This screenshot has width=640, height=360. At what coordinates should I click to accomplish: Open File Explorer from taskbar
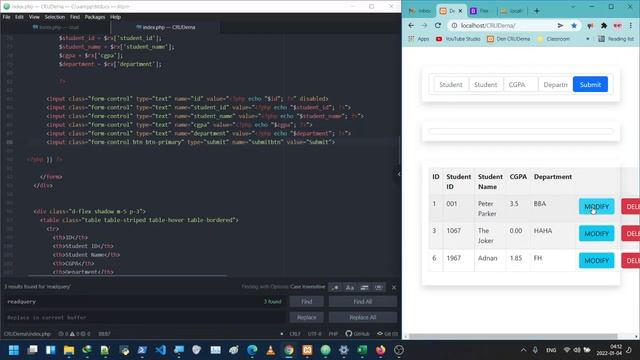[x=69, y=350]
